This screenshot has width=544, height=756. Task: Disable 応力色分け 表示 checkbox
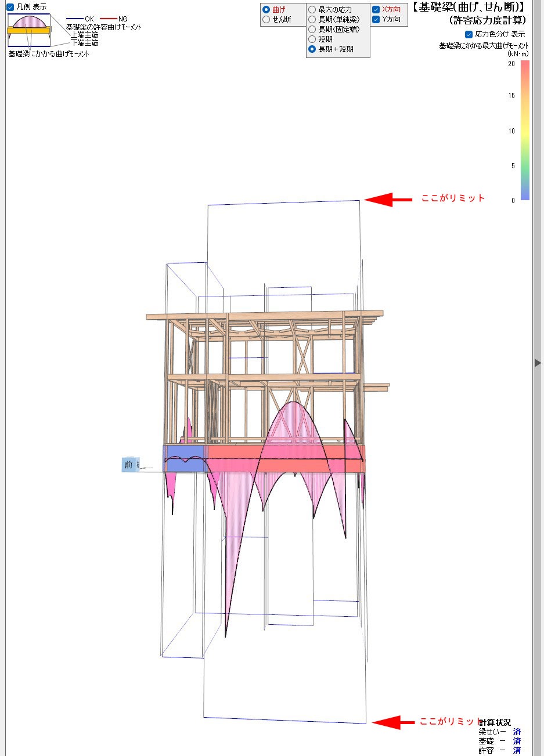point(469,34)
